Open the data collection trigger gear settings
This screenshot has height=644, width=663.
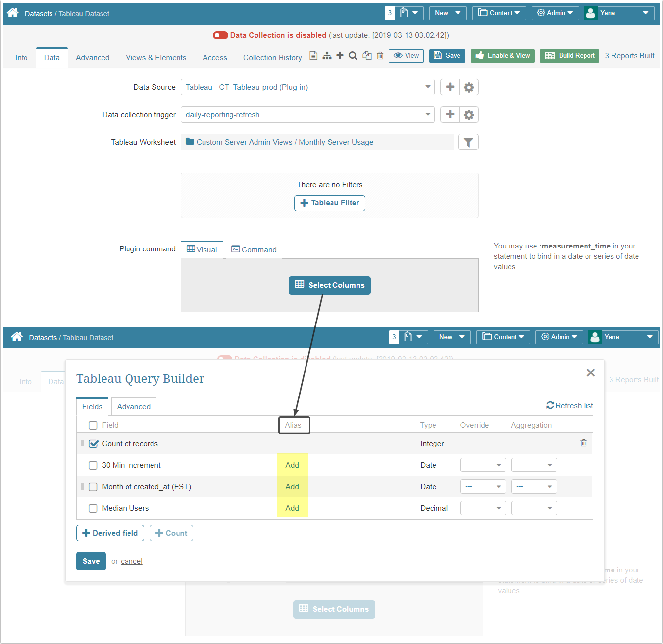[x=469, y=115]
